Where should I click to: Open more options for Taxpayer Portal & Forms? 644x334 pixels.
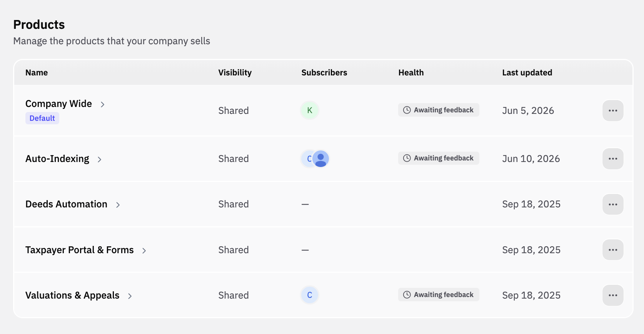(x=613, y=250)
